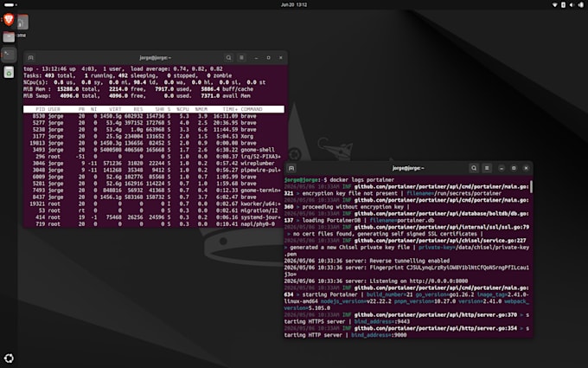Click 'loading PortainerDB' log line
This screenshot has width=588, height=368.
[333, 221]
